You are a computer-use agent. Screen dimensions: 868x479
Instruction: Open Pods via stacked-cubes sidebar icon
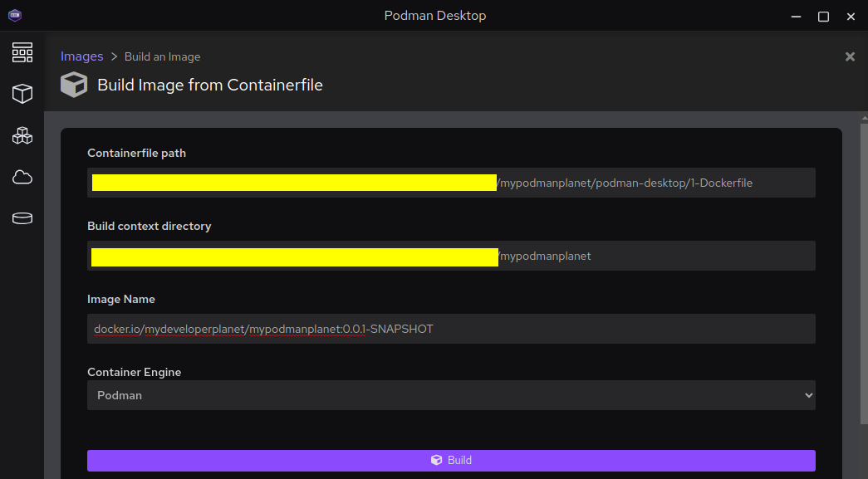coord(22,135)
